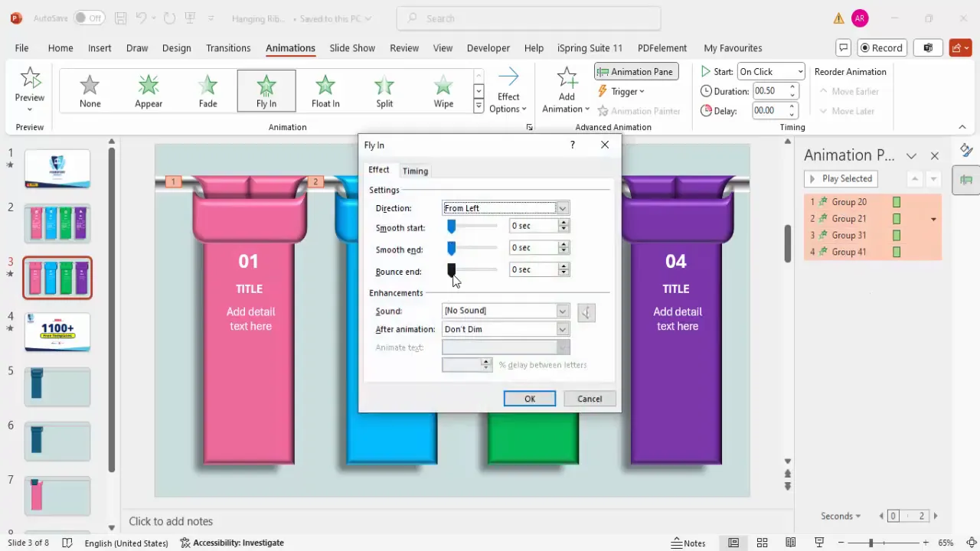Select Group 41 animation entry
The width and height of the screenshot is (980, 551).
(x=872, y=252)
